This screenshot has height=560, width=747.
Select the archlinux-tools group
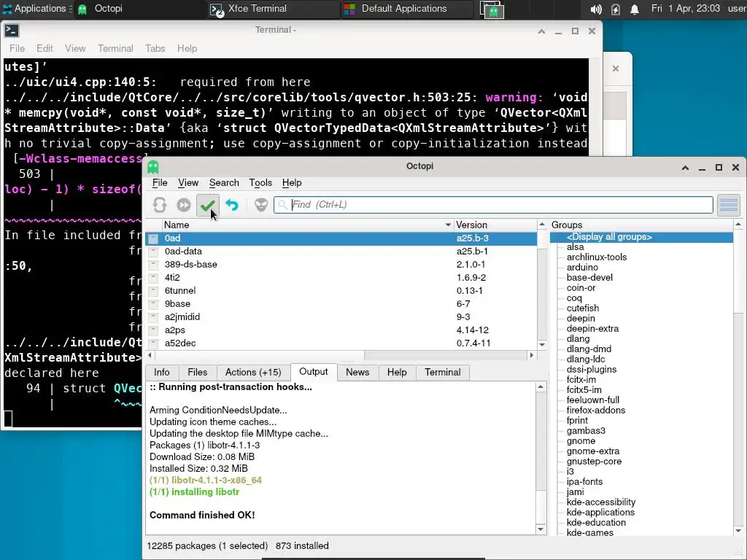pyautogui.click(x=597, y=257)
